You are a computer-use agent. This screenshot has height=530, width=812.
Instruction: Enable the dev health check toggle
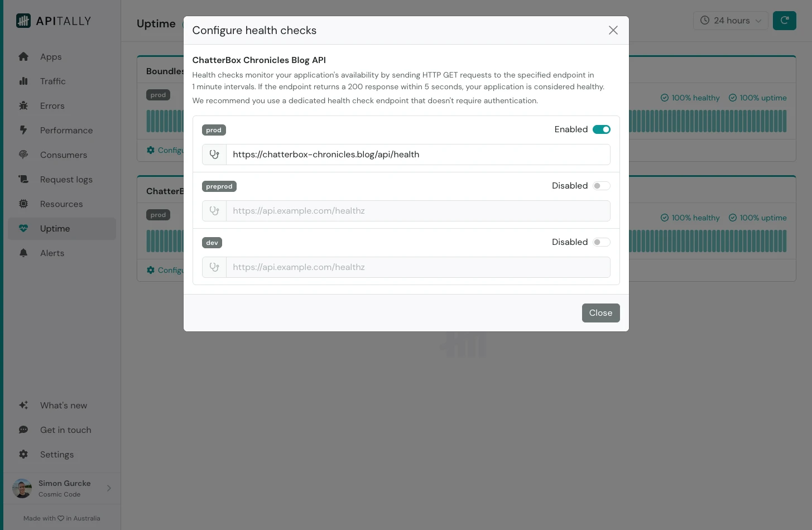coord(602,242)
